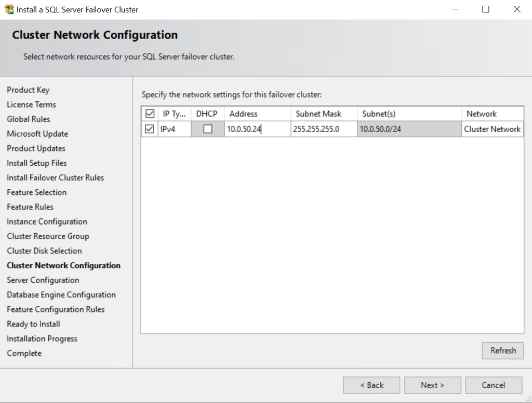532x403 pixels.
Task: Click the SQL Server installer icon in titlebar
Action: point(8,9)
